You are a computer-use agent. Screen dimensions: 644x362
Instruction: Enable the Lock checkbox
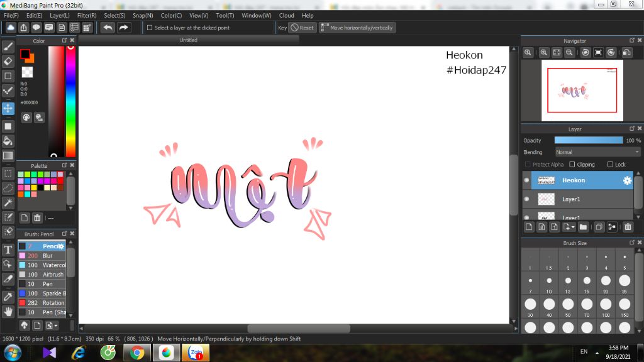(610, 164)
